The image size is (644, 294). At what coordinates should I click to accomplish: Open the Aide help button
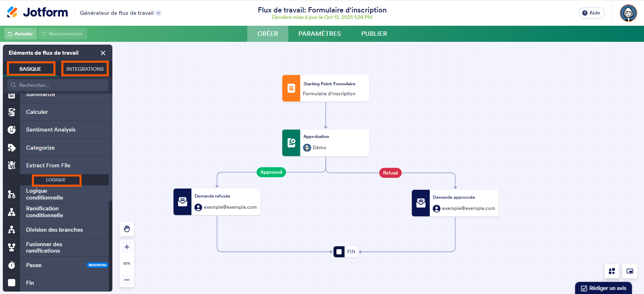coord(591,13)
